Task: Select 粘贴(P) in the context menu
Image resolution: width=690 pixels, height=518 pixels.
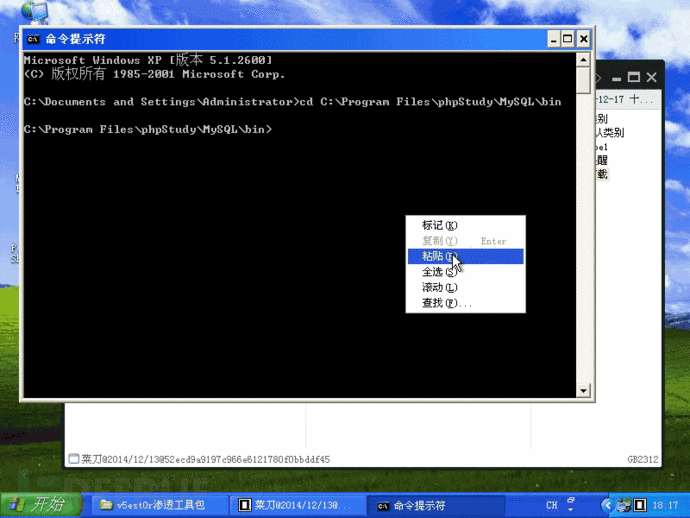Action: click(466, 256)
